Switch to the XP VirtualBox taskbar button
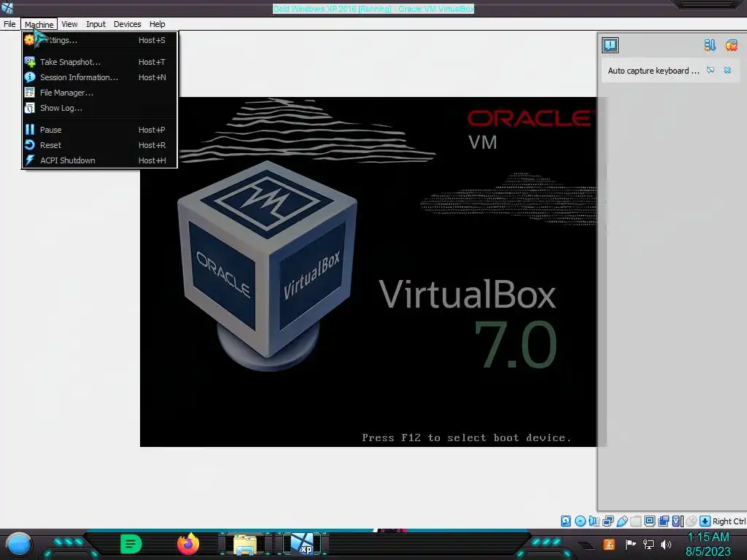 point(303,544)
